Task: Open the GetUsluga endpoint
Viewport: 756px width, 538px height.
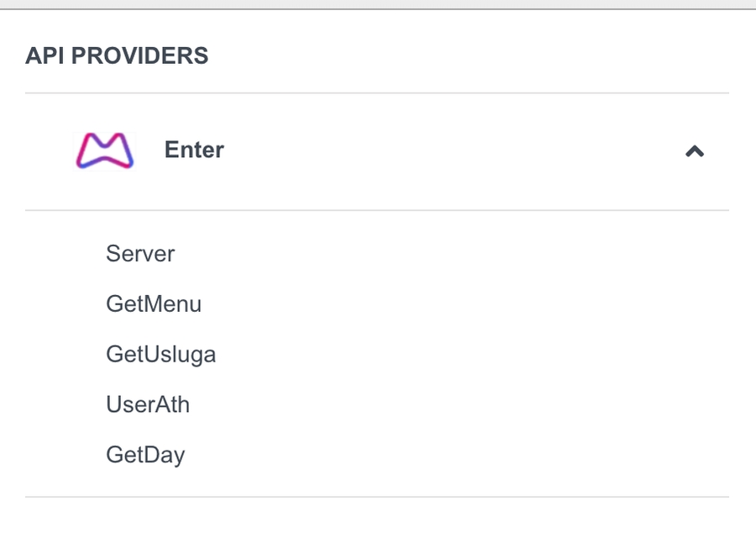Action: [160, 354]
